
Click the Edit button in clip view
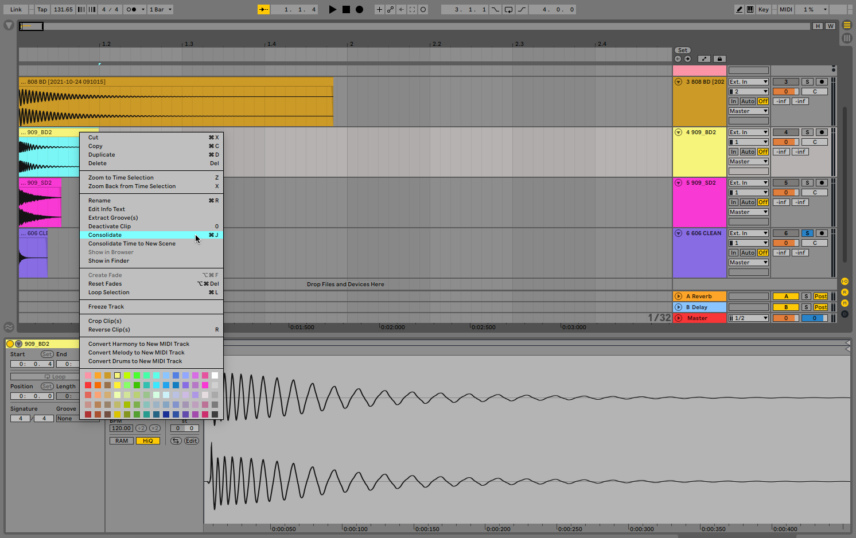point(191,440)
